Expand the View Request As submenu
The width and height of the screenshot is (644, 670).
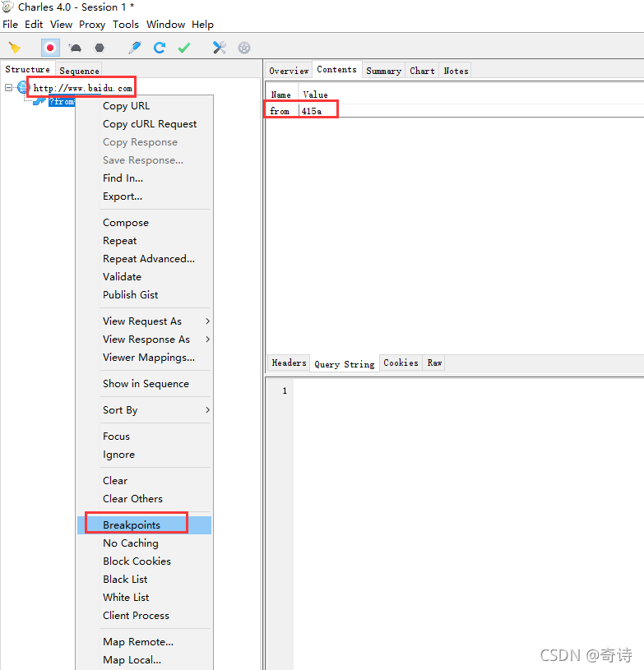[x=144, y=321]
